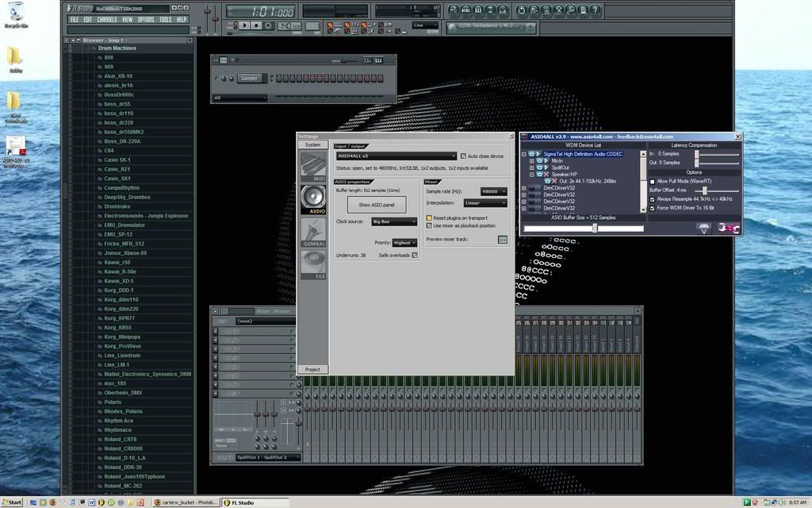812x508 pixels.
Task: Click the Preview mixer track field
Action: [x=502, y=240]
